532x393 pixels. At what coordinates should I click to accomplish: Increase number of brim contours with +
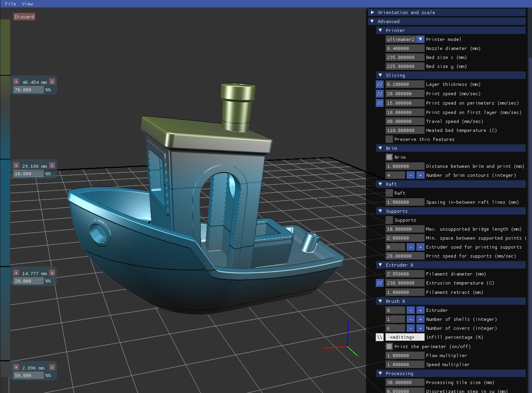coord(420,175)
